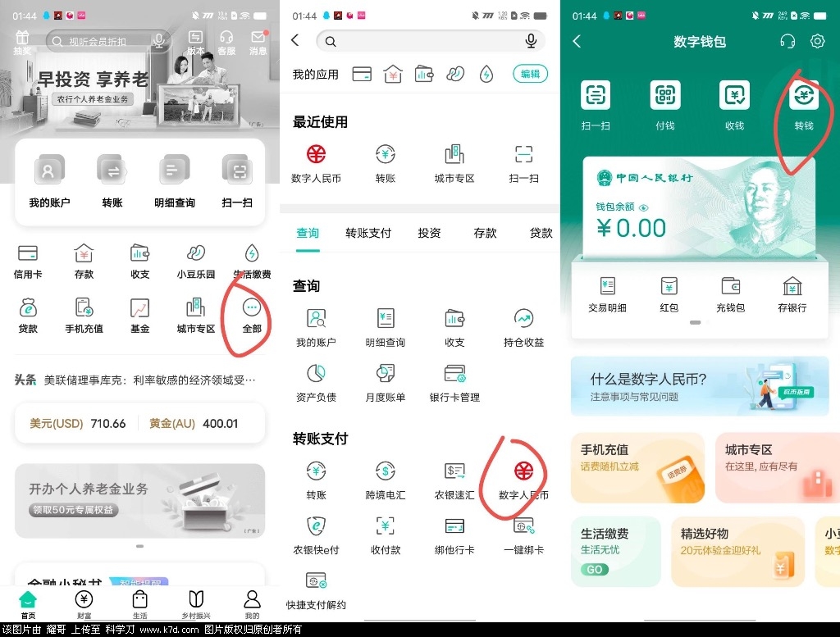Toggle the 钱包余额 eye visibility icon

pos(644,207)
